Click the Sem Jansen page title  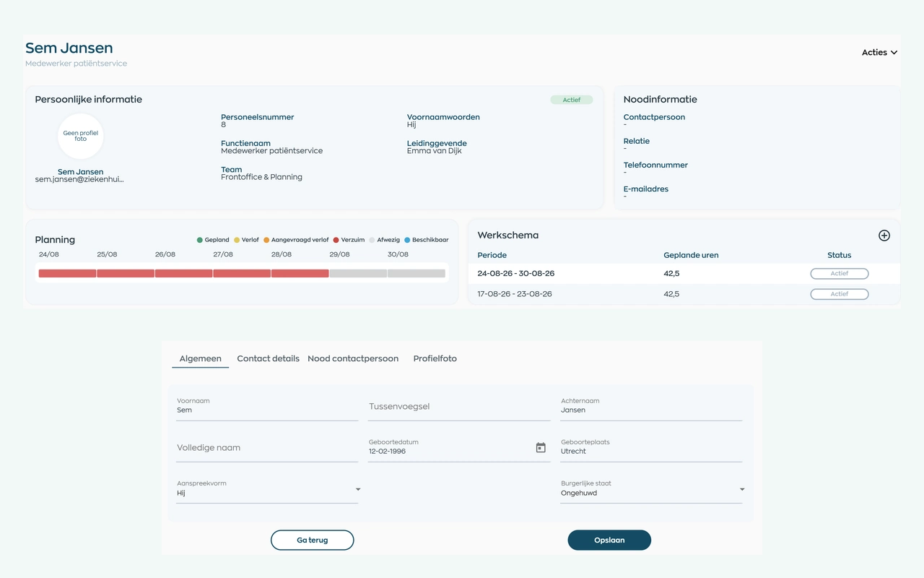coord(69,48)
